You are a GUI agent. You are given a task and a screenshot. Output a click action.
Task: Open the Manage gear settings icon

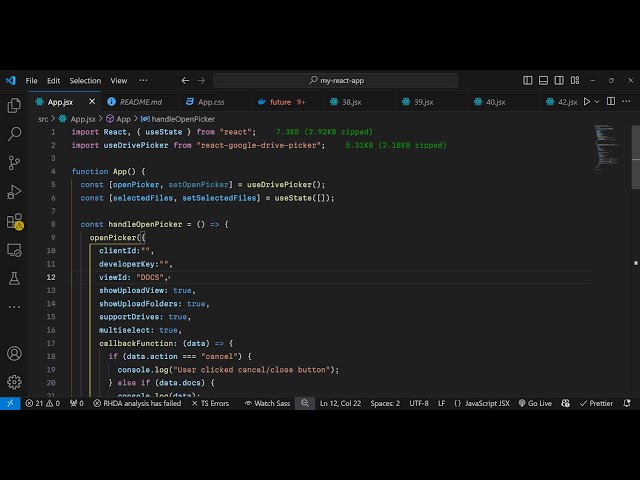click(14, 381)
